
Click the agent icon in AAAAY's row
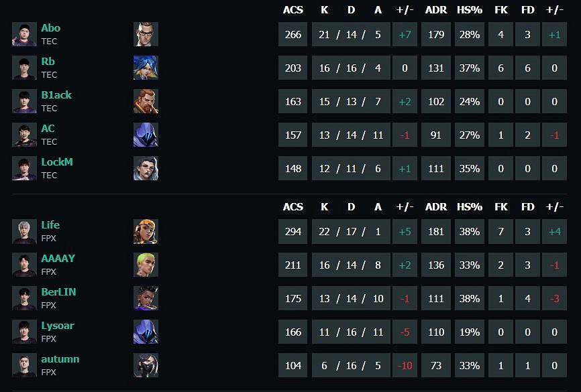[x=146, y=265]
